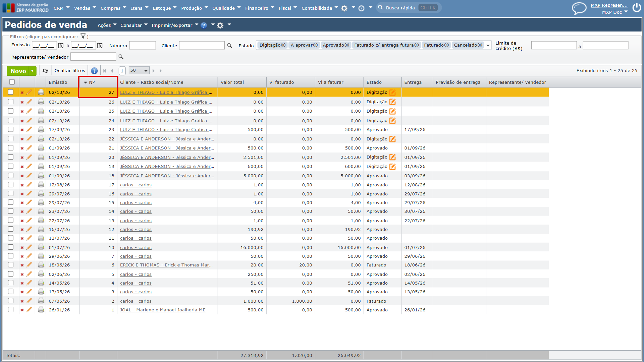The image size is (644, 362).
Task: Open the first Emissão date calendar icon
Action: tap(61, 46)
